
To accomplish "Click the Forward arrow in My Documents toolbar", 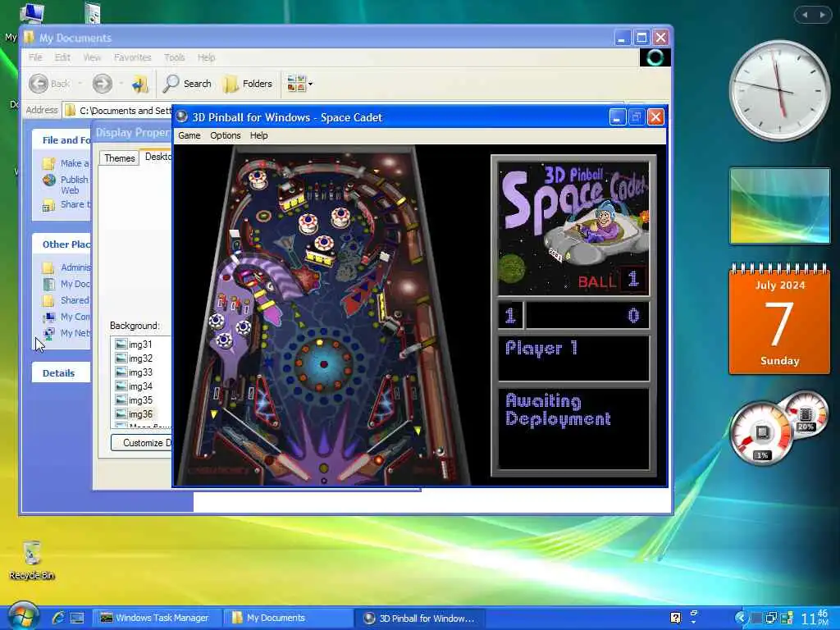I will (103, 84).
